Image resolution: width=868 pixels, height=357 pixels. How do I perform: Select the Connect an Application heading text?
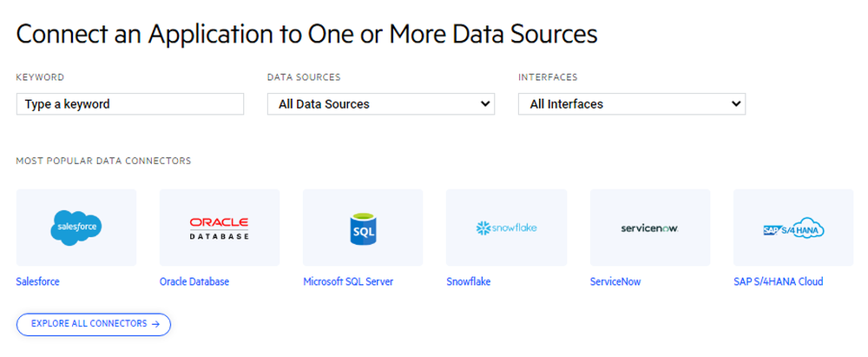tap(307, 35)
